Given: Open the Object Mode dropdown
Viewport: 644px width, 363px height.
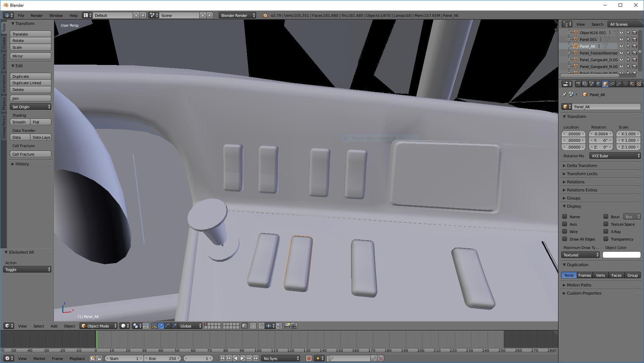Looking at the screenshot, I should click(98, 326).
